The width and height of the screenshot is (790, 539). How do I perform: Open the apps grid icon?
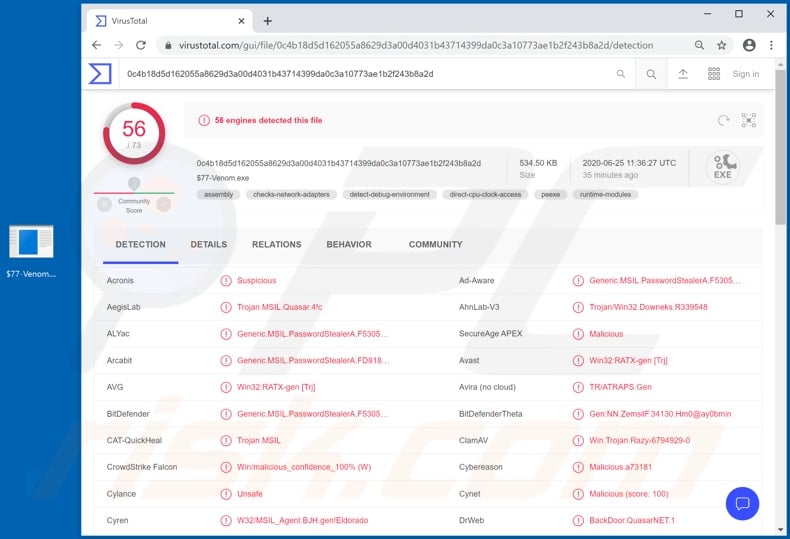714,74
